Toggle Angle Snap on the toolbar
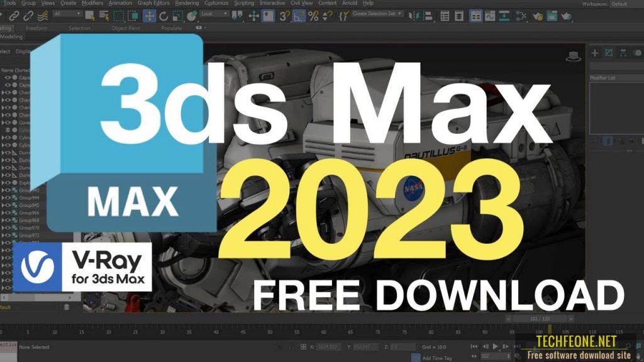 [299, 16]
